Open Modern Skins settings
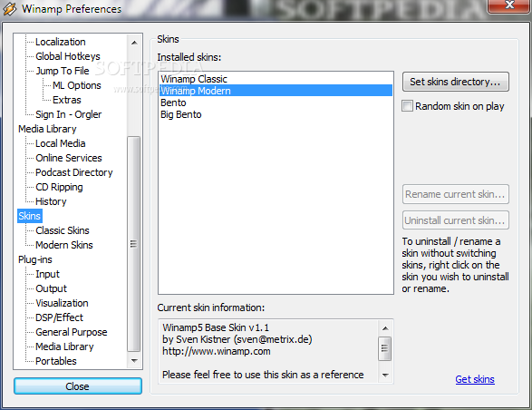 [64, 245]
